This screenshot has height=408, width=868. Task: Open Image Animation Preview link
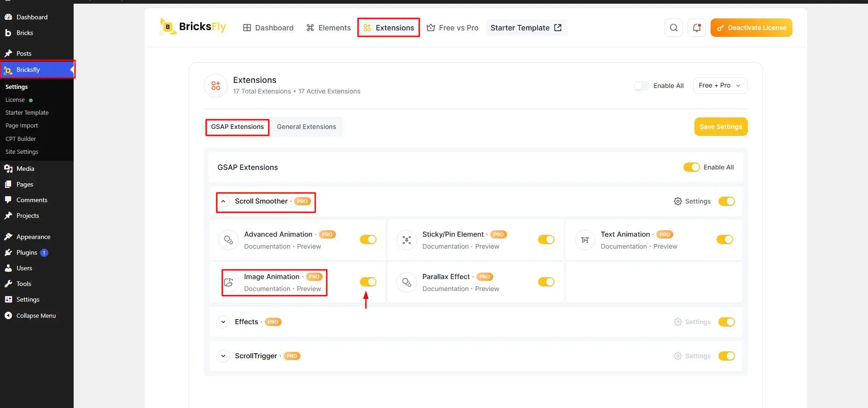tap(309, 289)
